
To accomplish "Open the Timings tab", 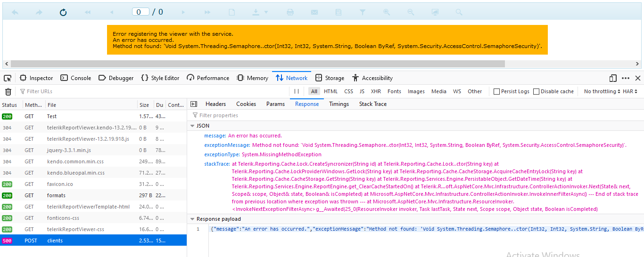I will click(x=339, y=104).
